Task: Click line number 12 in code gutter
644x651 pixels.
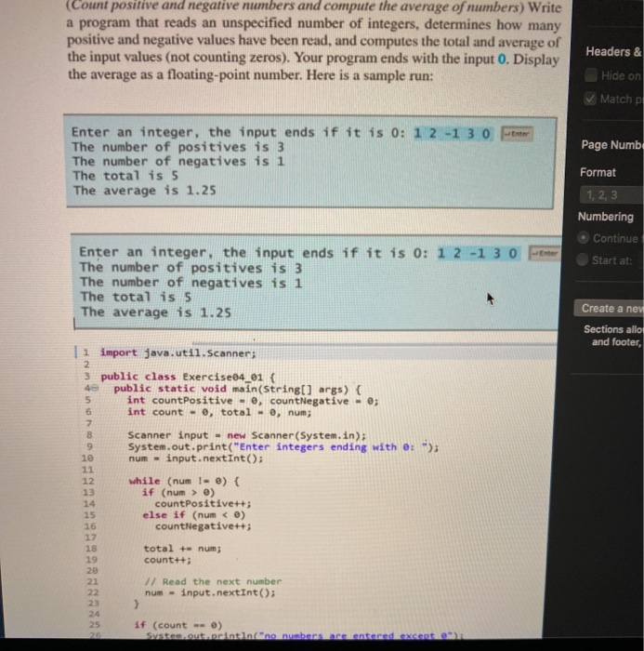Action: pos(88,481)
